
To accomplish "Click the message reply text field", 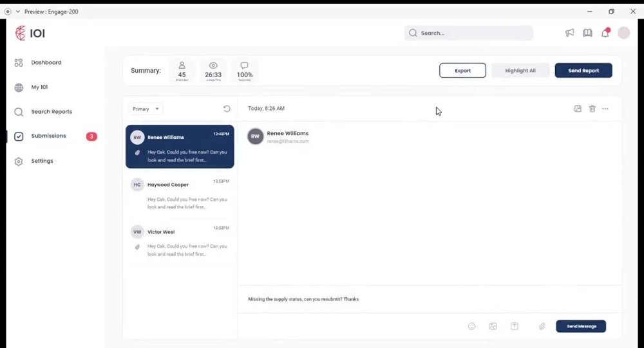I will tap(430, 299).
